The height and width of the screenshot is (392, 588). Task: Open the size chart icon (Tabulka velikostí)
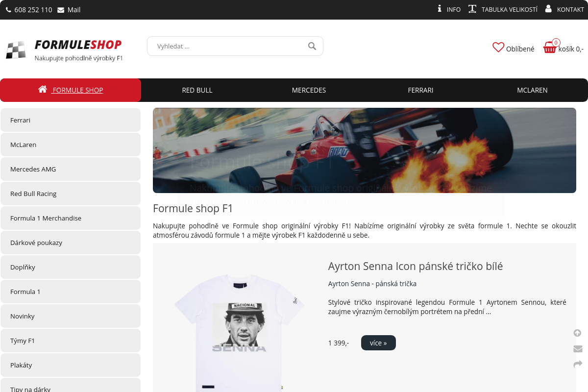(x=472, y=9)
